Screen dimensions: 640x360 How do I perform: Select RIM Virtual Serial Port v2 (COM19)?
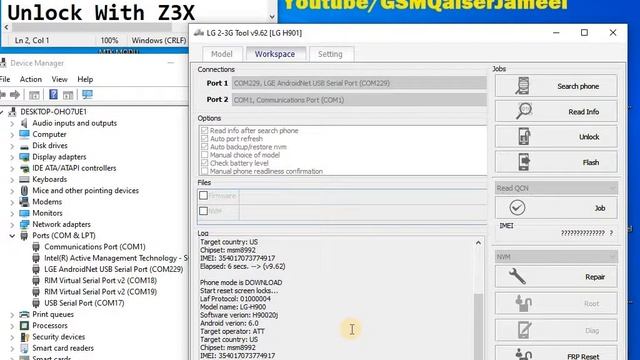click(100, 292)
